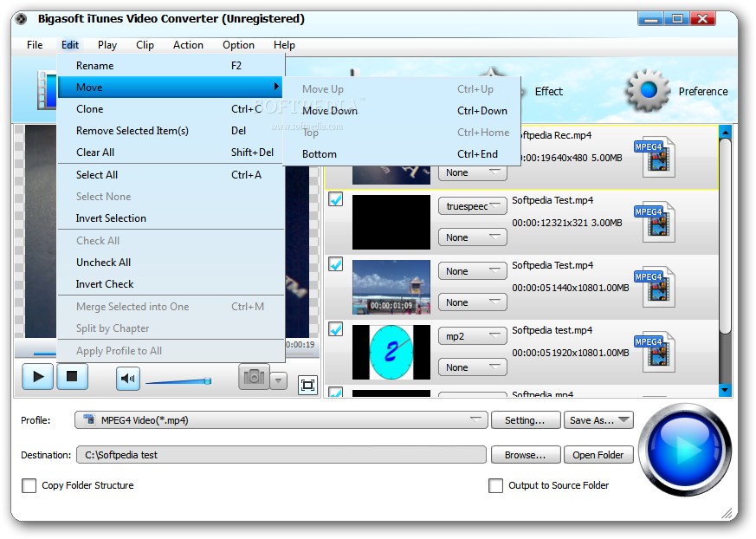The width and height of the screenshot is (756, 539).
Task: Open the Option menu
Action: (x=238, y=45)
